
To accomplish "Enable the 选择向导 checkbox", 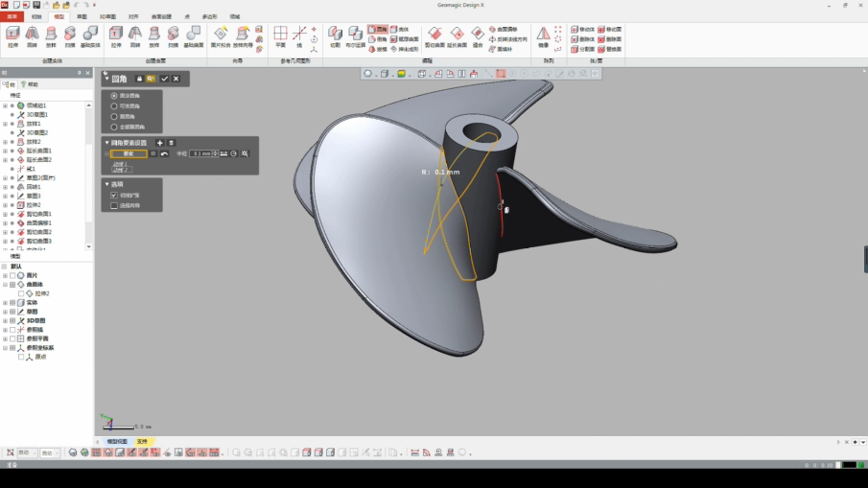I will point(114,205).
